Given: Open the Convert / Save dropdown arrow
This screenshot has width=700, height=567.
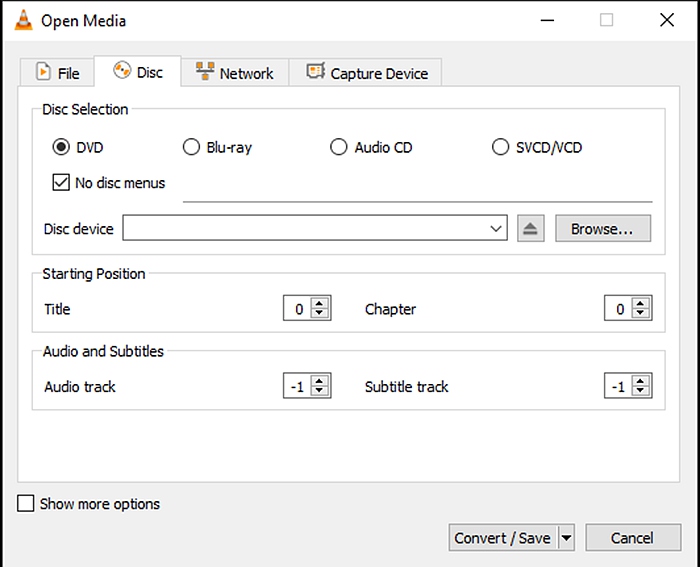Looking at the screenshot, I should click(566, 538).
